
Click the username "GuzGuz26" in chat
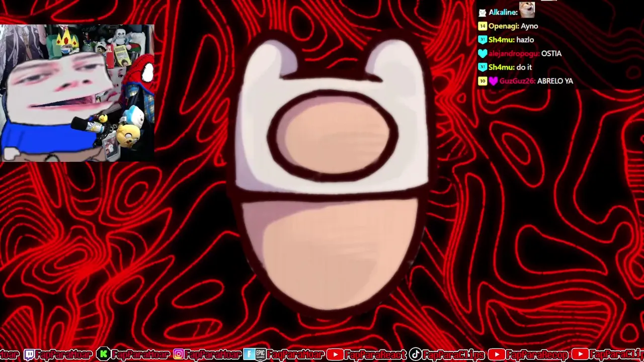(x=517, y=80)
